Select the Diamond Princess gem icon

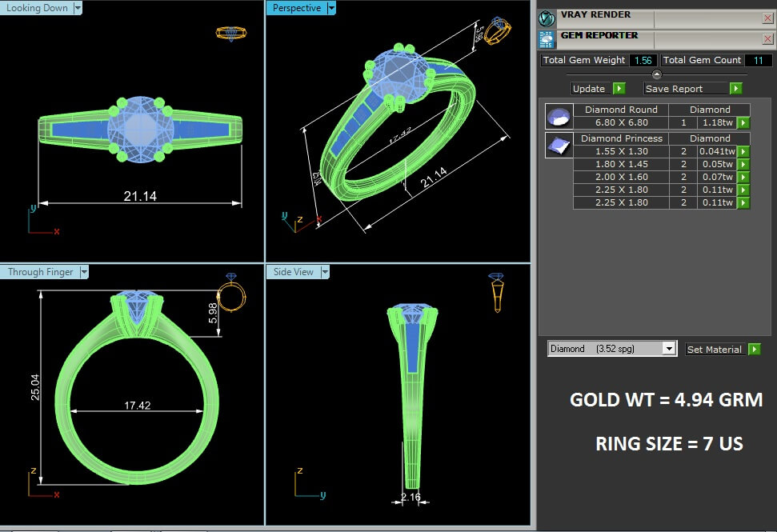[x=559, y=145]
